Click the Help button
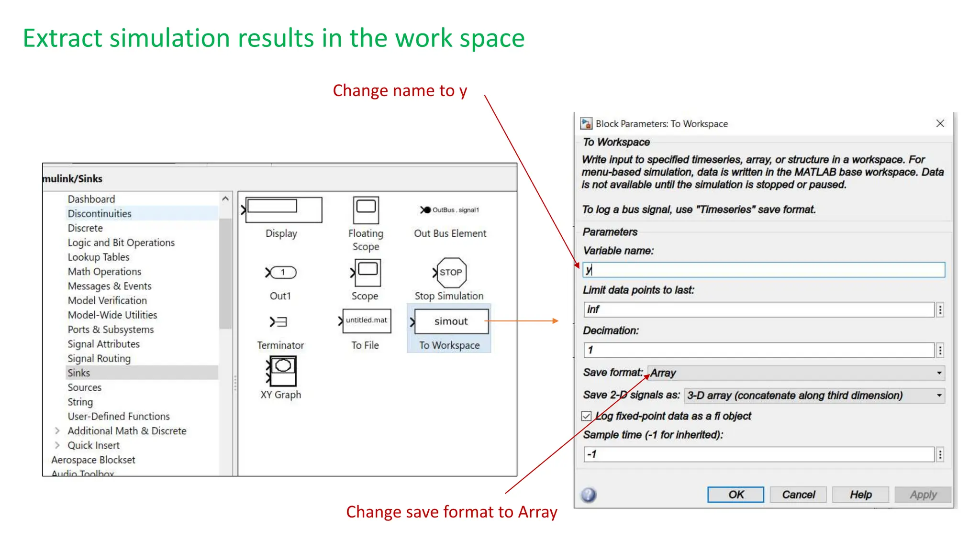 pyautogui.click(x=861, y=495)
